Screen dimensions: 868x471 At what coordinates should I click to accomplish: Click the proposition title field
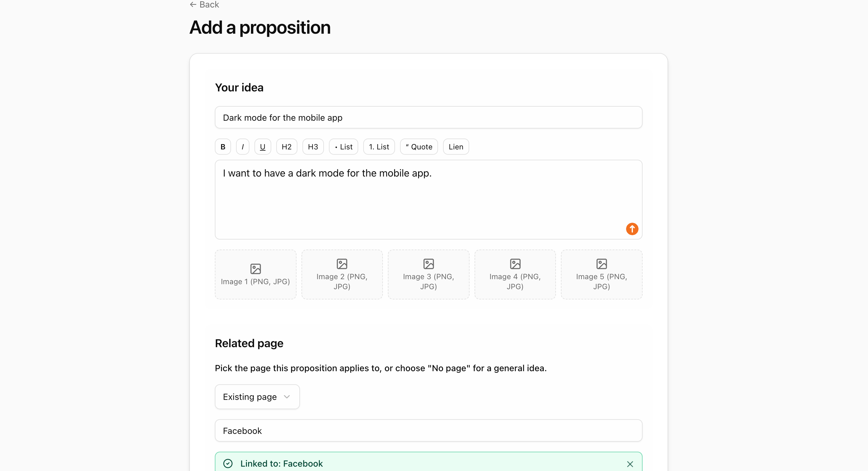point(428,117)
